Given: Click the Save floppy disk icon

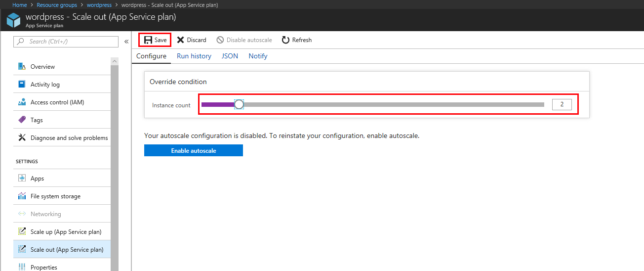Looking at the screenshot, I should click(x=148, y=40).
